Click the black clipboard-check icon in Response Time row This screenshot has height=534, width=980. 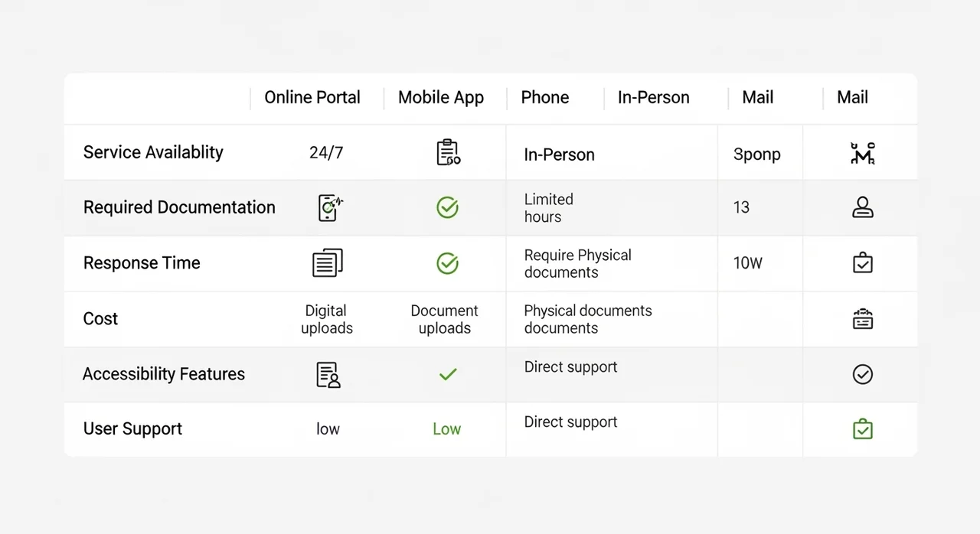[863, 262]
